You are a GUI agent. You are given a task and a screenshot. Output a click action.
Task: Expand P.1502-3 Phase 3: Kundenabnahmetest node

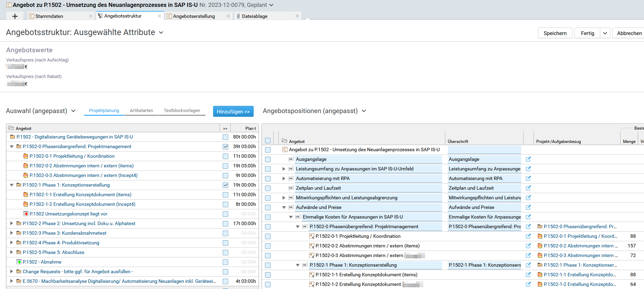click(x=12, y=233)
